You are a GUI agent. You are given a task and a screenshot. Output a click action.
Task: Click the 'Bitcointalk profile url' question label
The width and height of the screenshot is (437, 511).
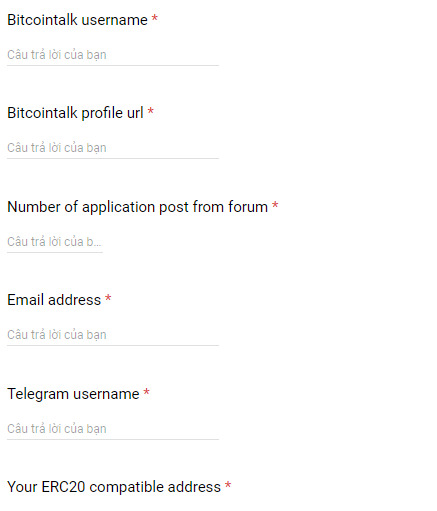click(x=75, y=113)
